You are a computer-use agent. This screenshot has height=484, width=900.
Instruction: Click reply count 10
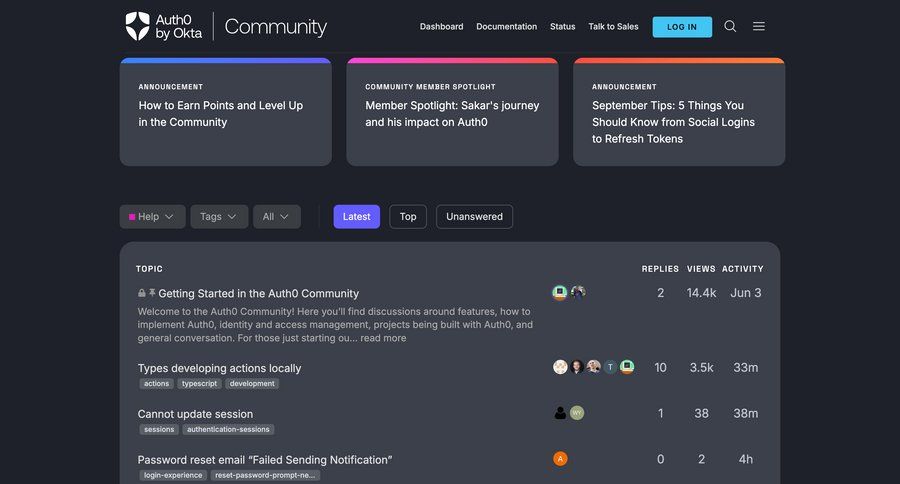[x=661, y=367]
